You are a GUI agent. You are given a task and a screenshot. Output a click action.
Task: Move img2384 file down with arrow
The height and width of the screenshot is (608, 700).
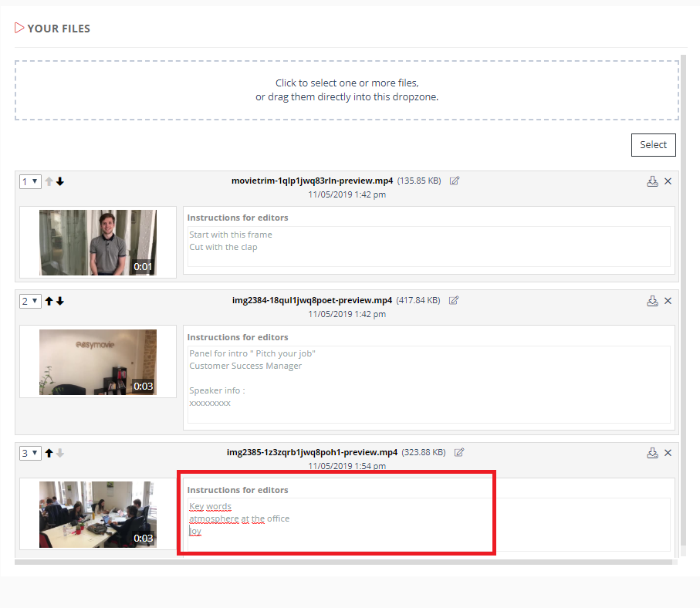click(x=60, y=301)
